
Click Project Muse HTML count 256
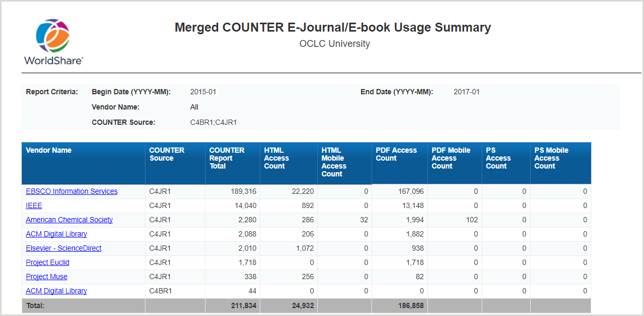pyautogui.click(x=308, y=276)
